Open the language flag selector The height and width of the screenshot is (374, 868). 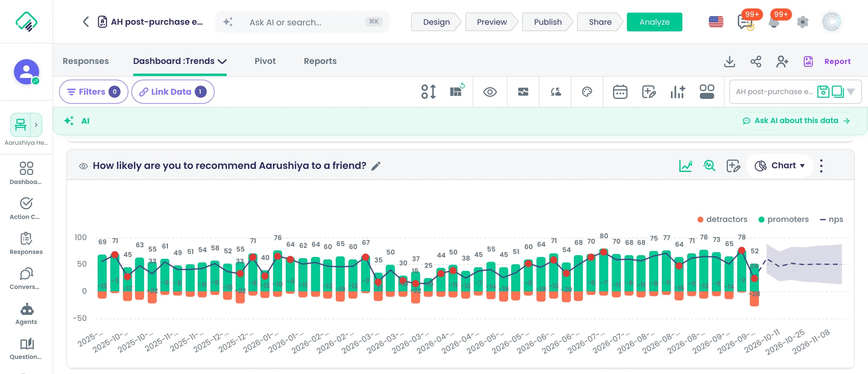pyautogui.click(x=716, y=22)
